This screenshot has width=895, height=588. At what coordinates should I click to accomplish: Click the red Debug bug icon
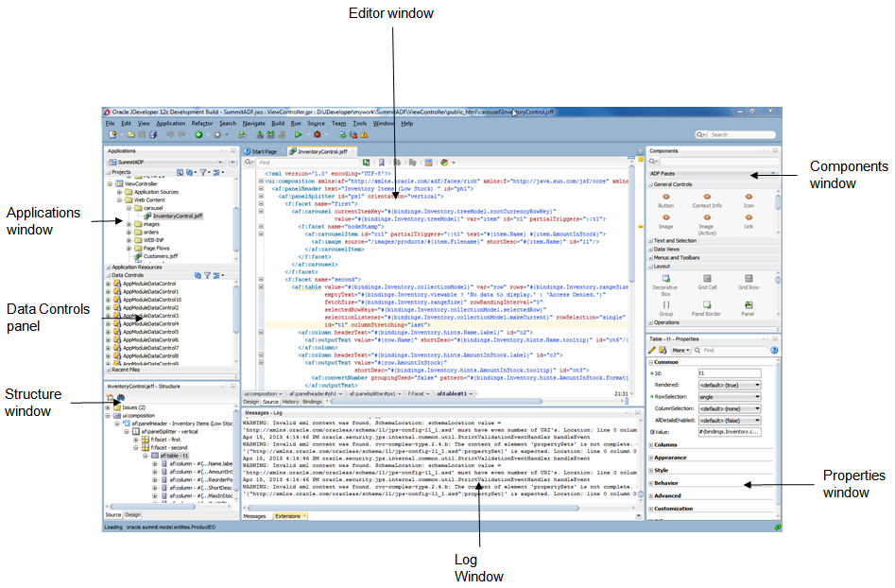(318, 135)
